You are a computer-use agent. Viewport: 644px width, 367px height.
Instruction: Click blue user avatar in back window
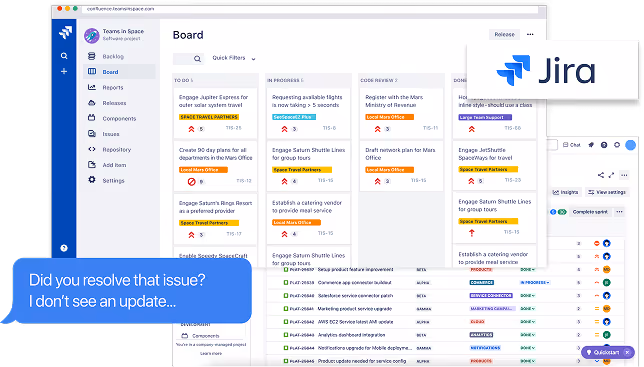click(630, 145)
